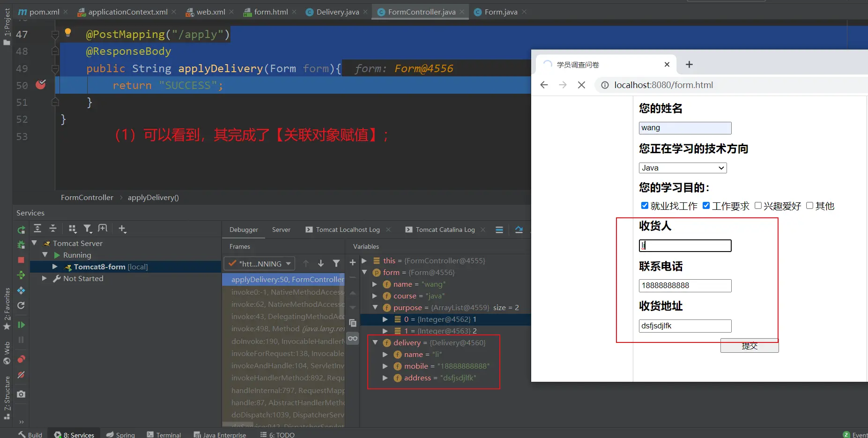Check the 兴趣爱好 checkbox
Image resolution: width=868 pixels, height=438 pixels.
point(758,206)
